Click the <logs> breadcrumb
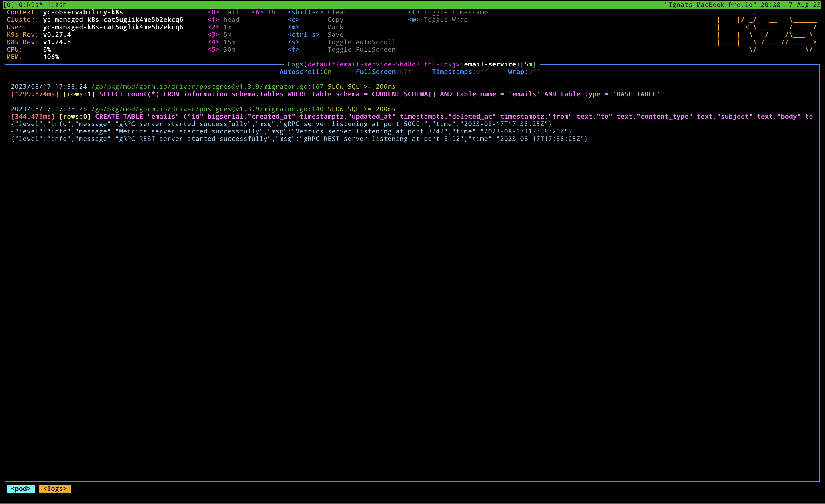825x504 pixels. pos(55,489)
